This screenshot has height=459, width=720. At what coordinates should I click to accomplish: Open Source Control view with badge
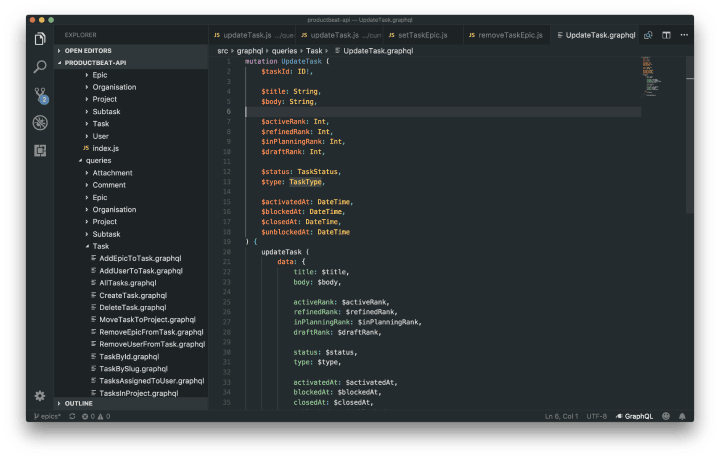click(x=40, y=95)
